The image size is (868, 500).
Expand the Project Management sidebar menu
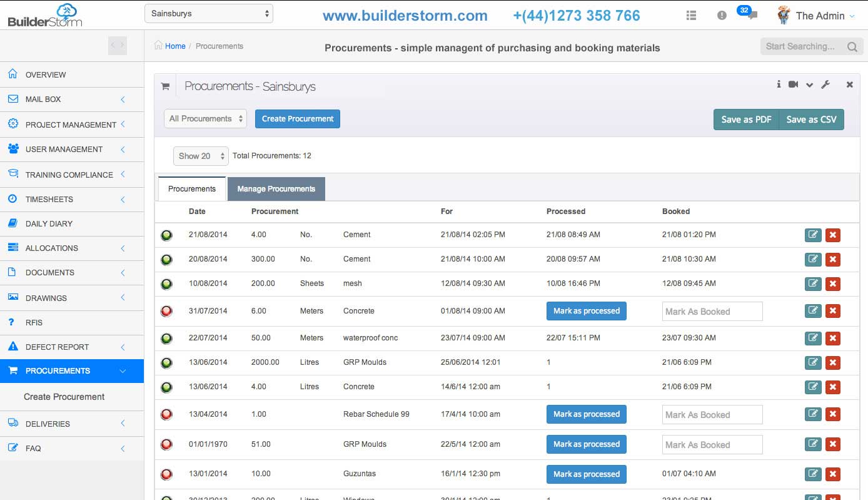click(x=72, y=125)
